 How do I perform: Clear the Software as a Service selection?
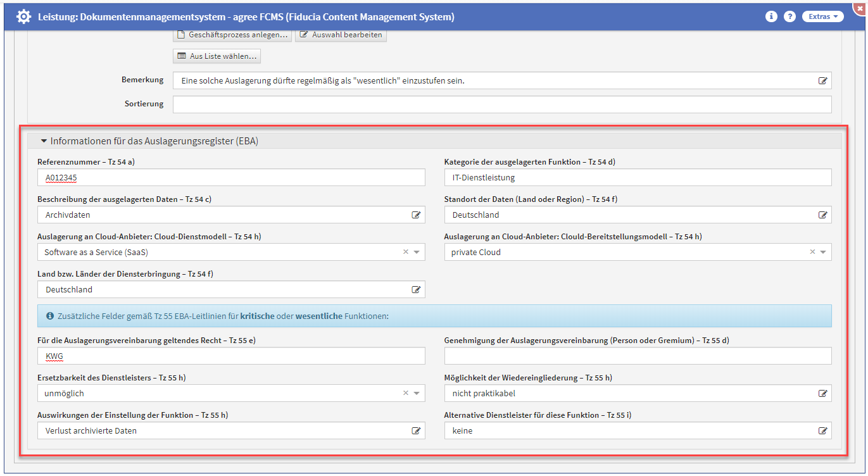pyautogui.click(x=406, y=252)
